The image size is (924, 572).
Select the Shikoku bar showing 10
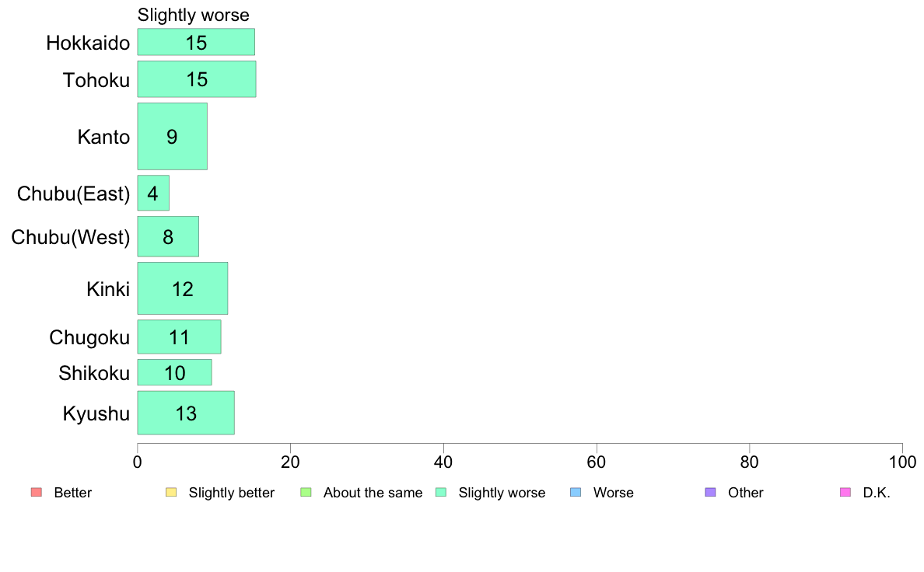point(174,372)
